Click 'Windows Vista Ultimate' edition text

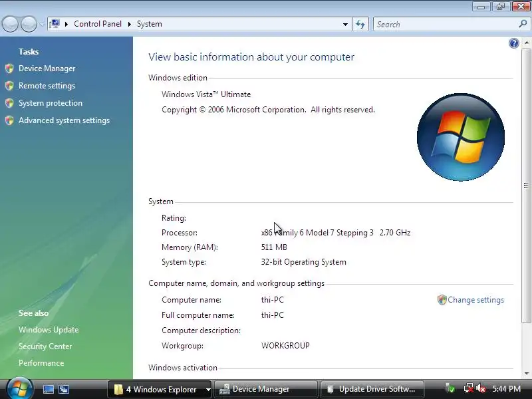(206, 94)
